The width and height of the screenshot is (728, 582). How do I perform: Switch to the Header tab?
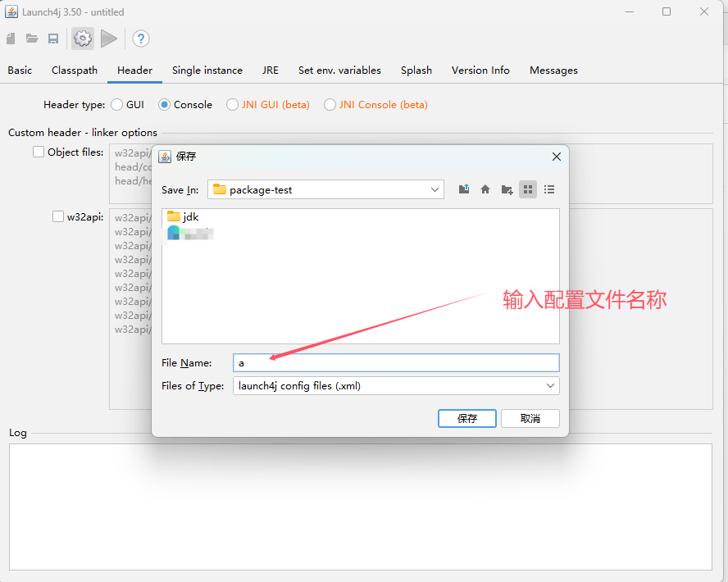tap(134, 70)
